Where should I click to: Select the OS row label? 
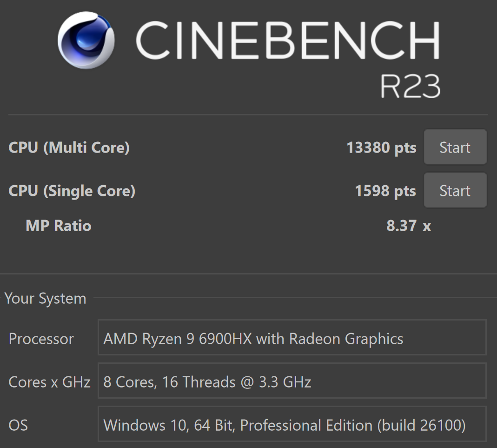point(18,425)
